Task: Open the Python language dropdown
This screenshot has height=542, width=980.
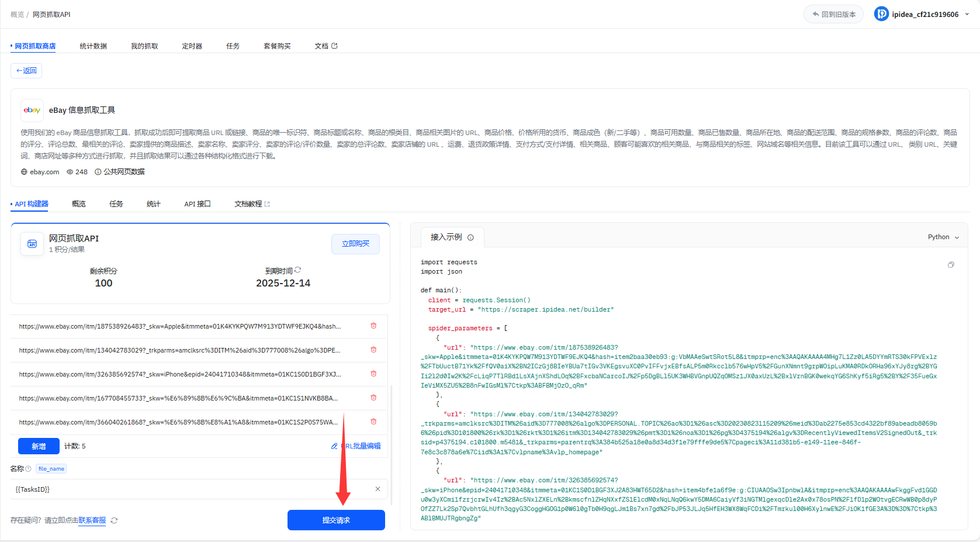Action: click(943, 237)
